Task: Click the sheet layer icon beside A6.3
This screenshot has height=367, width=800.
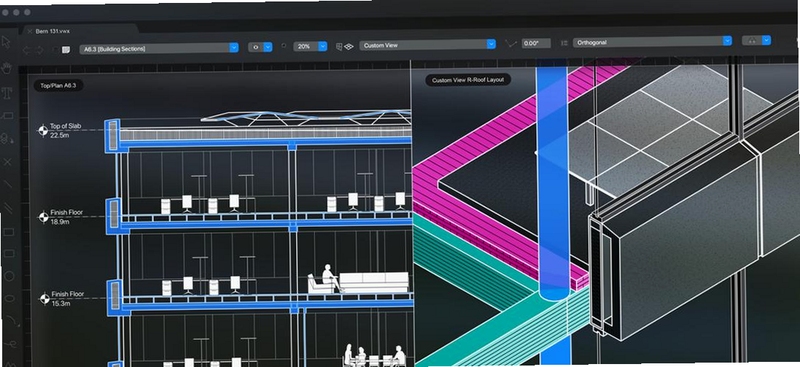Action: click(66, 50)
